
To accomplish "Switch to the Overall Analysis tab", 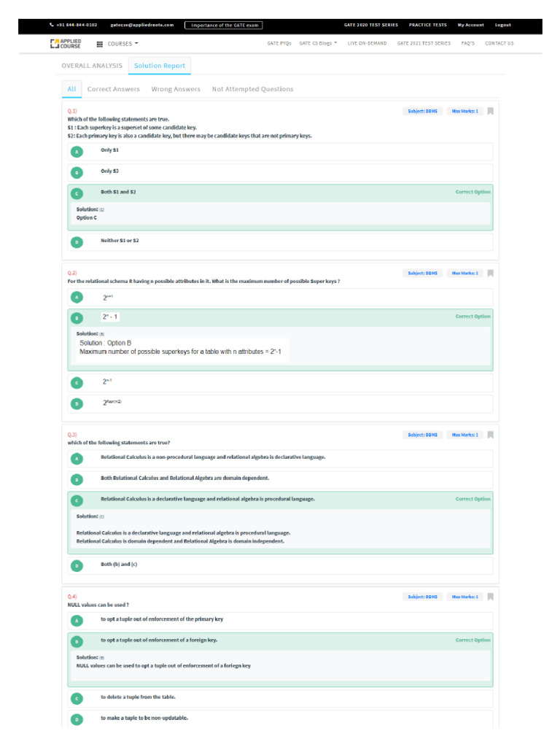I will [92, 66].
